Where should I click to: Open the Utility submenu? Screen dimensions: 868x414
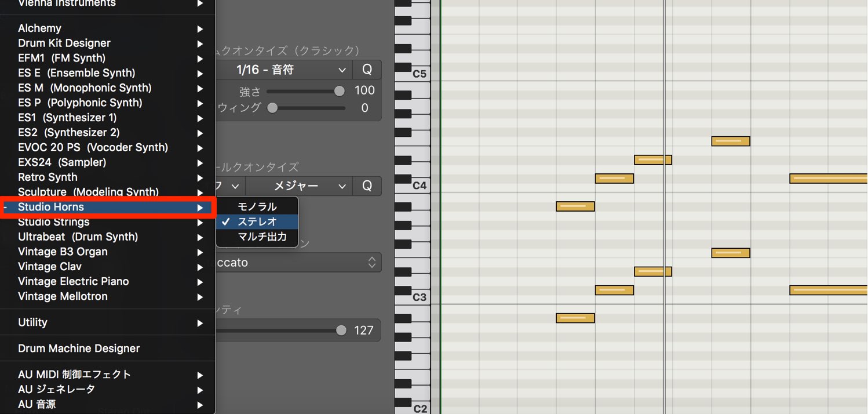tap(108, 322)
